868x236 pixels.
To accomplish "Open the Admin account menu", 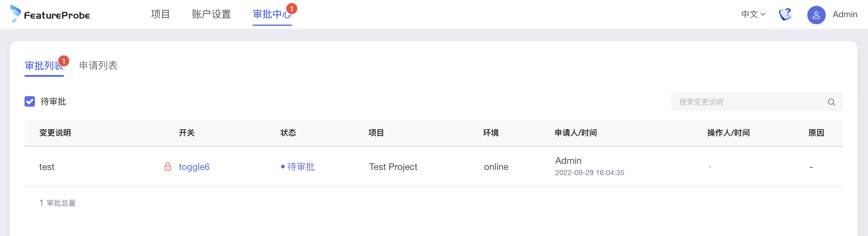I will (x=844, y=14).
